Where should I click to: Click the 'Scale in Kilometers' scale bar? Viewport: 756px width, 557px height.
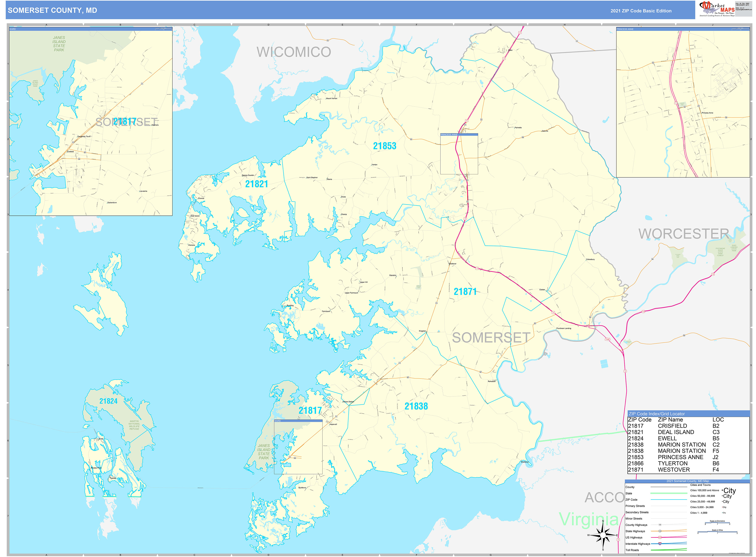tap(717, 523)
